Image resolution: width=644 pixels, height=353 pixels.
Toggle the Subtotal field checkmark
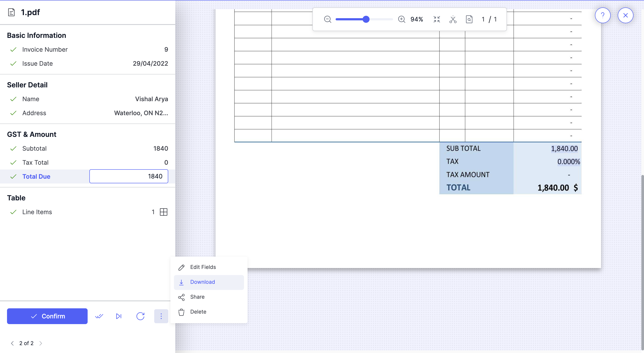tap(14, 148)
